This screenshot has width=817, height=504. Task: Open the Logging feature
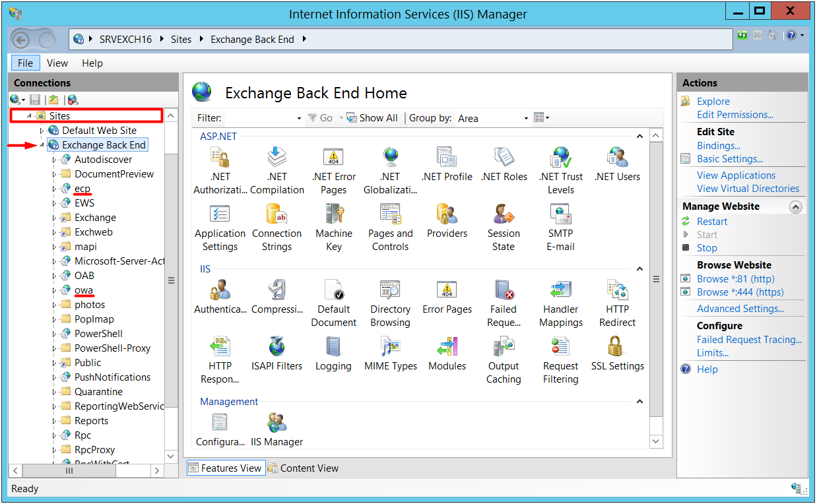pos(334,354)
